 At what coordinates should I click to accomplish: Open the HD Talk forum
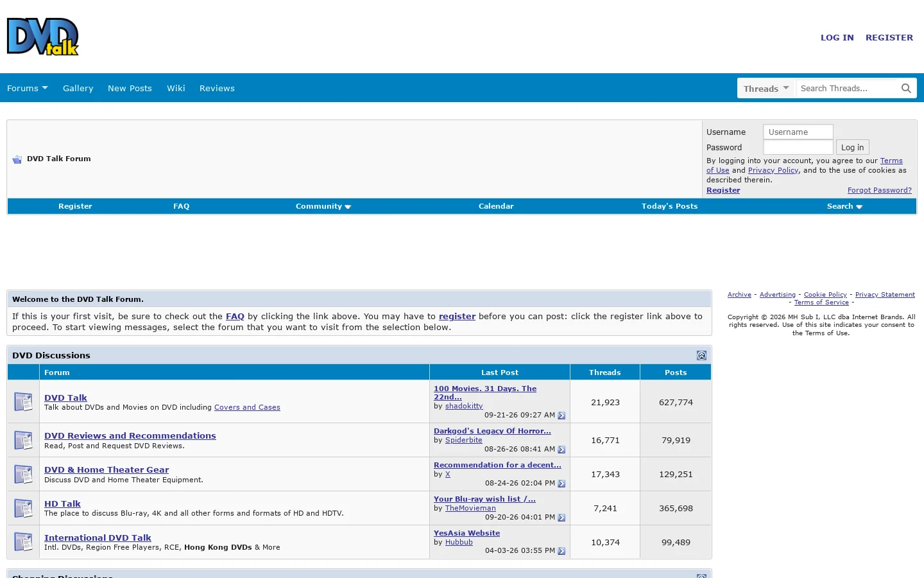pyautogui.click(x=62, y=504)
